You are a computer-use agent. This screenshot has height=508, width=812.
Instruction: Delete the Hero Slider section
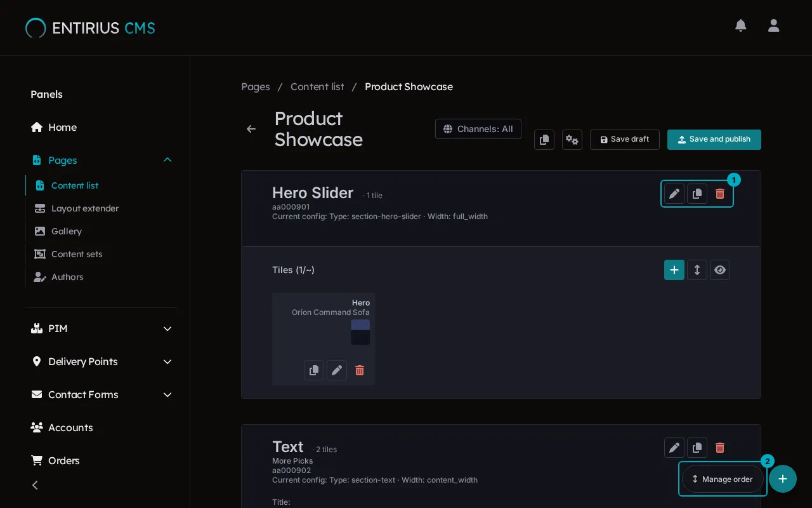click(720, 194)
